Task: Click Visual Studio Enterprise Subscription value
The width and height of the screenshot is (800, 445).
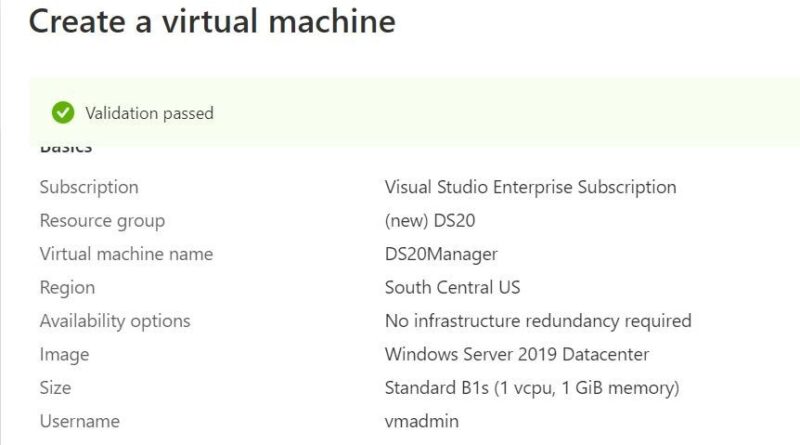Action: coord(531,187)
